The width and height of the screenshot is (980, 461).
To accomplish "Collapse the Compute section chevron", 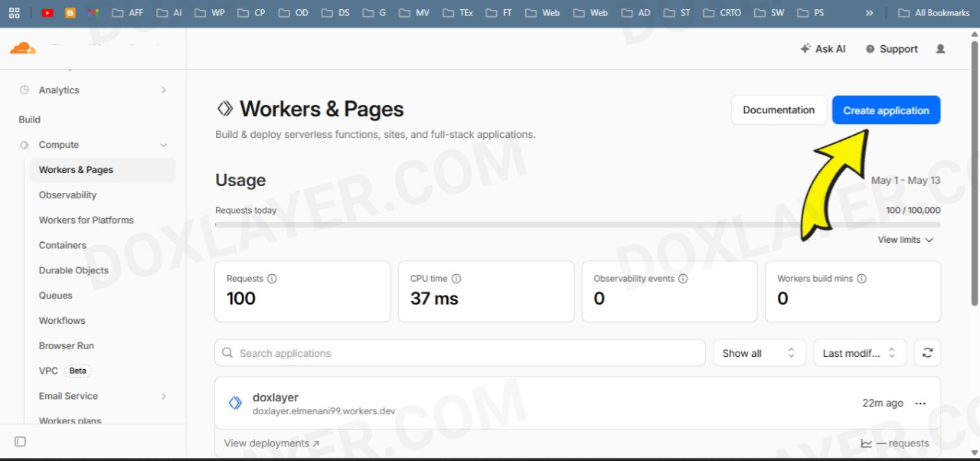I will (x=163, y=145).
